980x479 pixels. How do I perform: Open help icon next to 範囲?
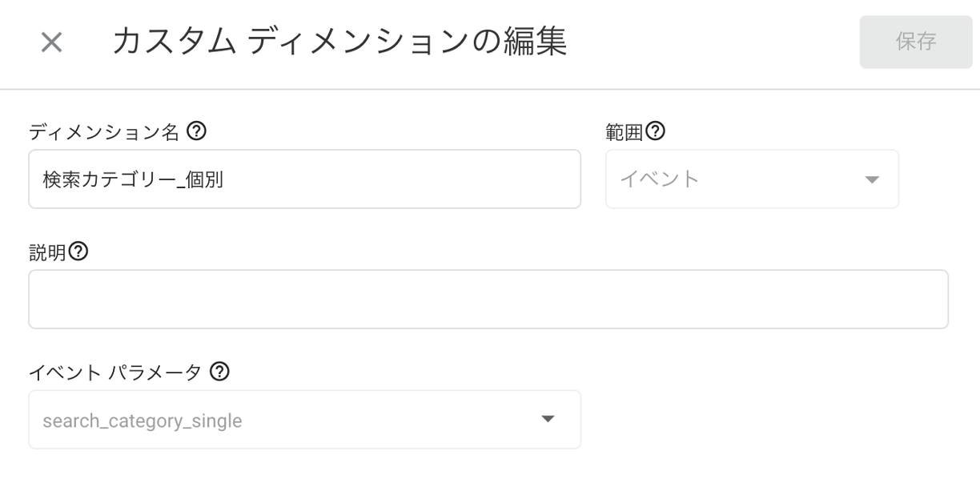click(x=656, y=131)
